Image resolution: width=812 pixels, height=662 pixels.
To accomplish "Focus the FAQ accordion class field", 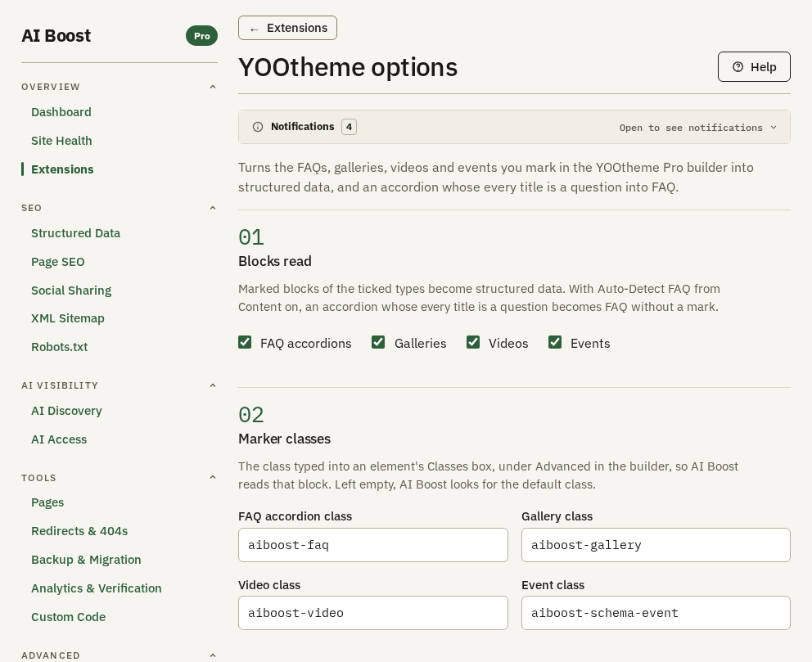I will click(x=373, y=545).
